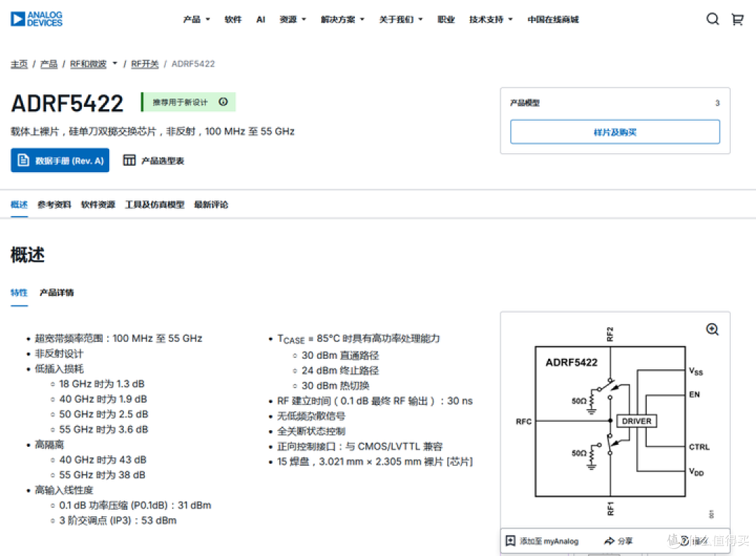Screen dimensions: 756x556
Task: Click the 样片及购买 button
Action: tap(615, 132)
